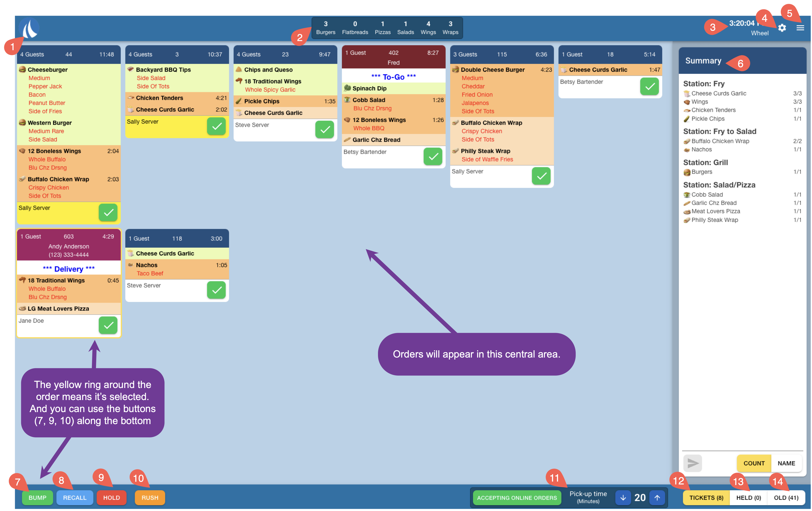Bump the selected order

tap(37, 498)
